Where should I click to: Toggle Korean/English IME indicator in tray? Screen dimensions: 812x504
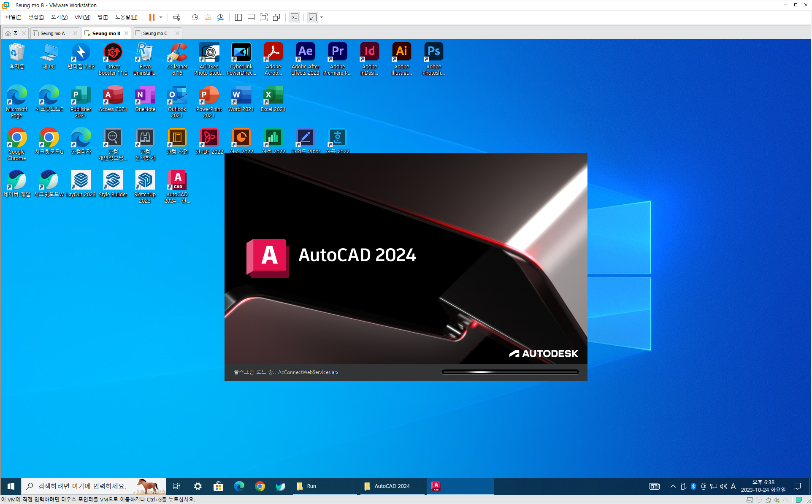tap(733, 486)
